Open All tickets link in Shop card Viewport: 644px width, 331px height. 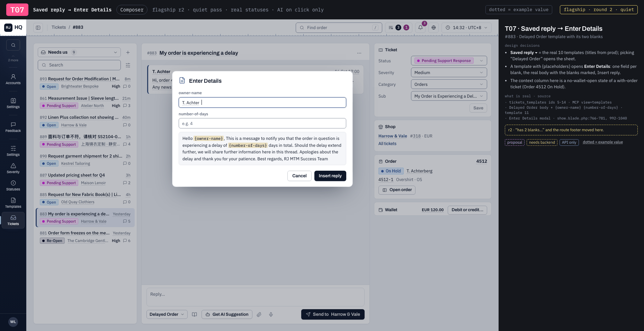pos(387,144)
